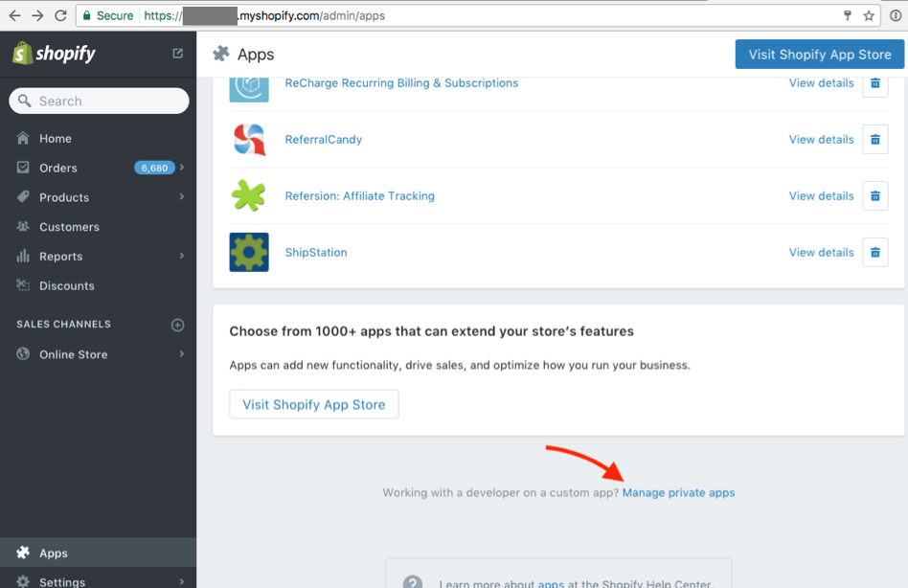Click the info icon right of the address bar

tap(896, 15)
